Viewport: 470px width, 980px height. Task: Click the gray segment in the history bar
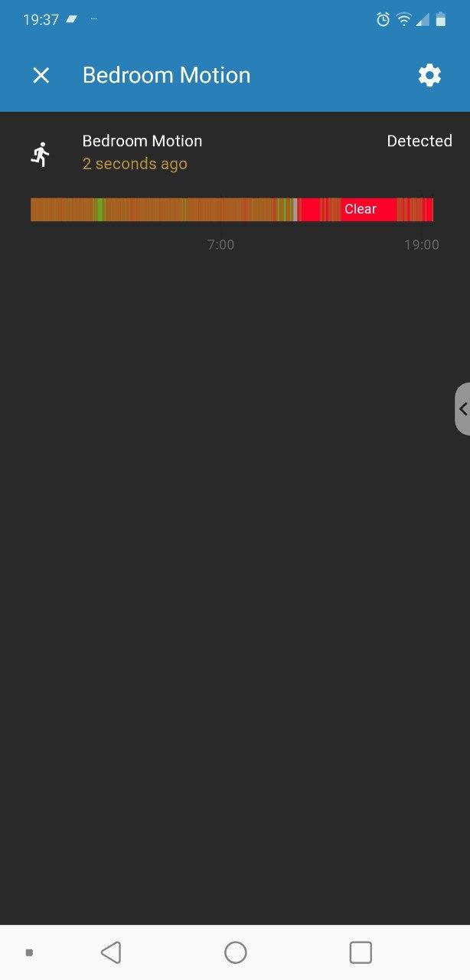pos(295,210)
